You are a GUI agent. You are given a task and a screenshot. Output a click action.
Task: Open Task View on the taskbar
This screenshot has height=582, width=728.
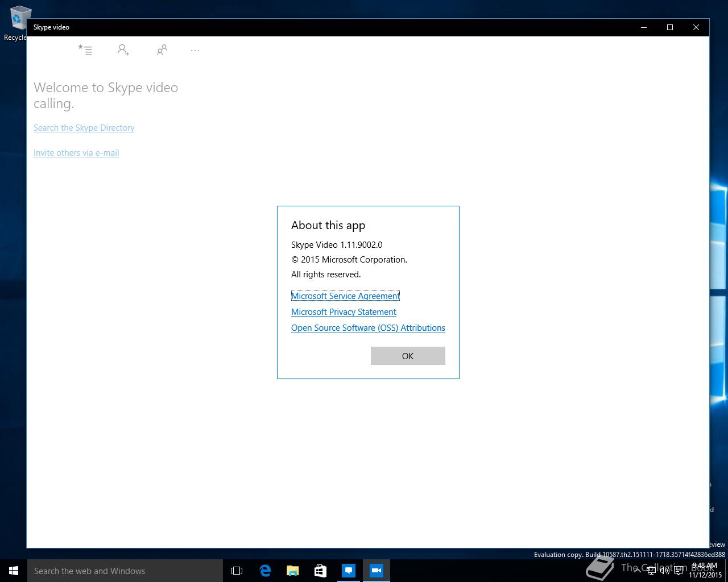(237, 571)
